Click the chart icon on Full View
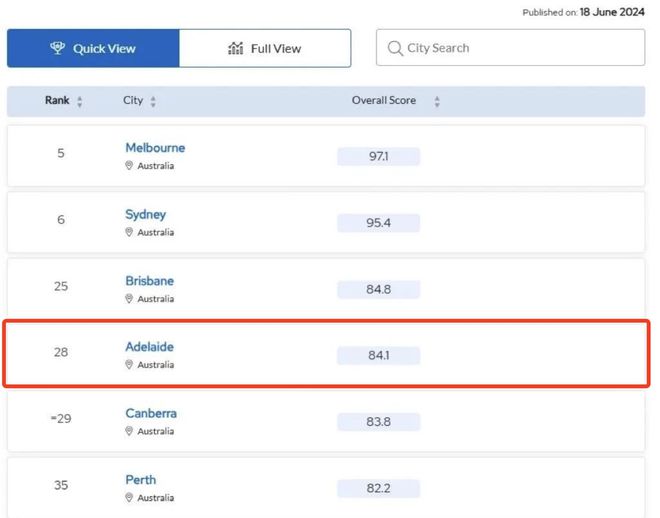This screenshot has width=660, height=518. 236,48
